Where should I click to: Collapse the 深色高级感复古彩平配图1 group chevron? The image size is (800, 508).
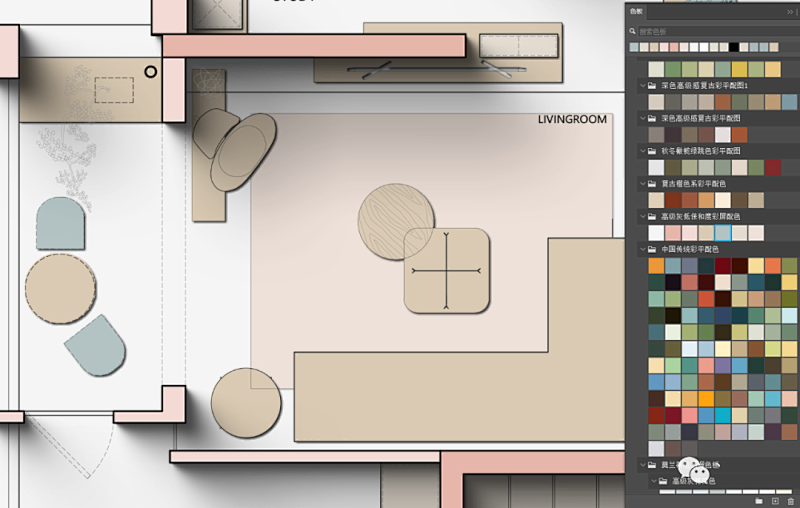point(641,86)
